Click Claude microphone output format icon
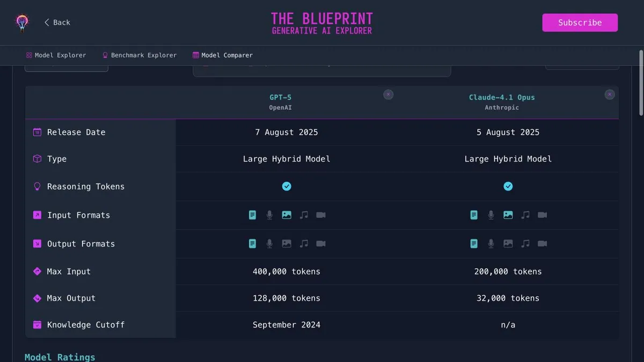This screenshot has height=362, width=644. [x=491, y=243]
